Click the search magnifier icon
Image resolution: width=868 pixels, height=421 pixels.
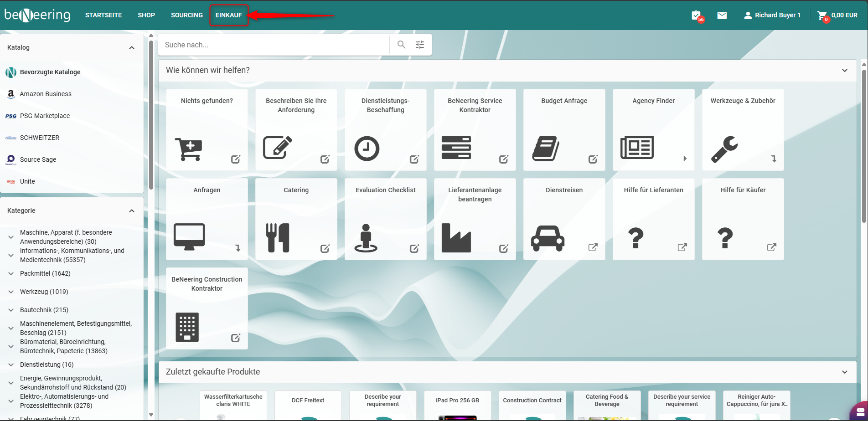pos(401,45)
